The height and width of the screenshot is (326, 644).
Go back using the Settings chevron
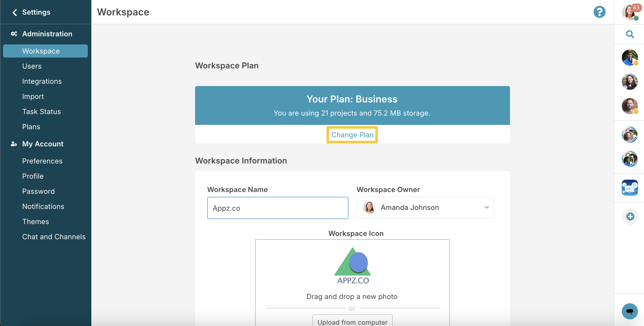click(x=15, y=12)
